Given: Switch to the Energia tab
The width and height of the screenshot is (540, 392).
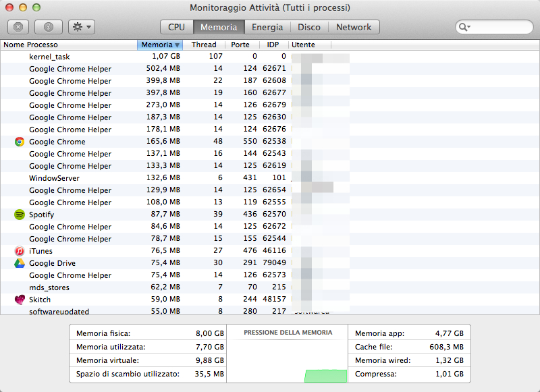Looking at the screenshot, I should coord(267,27).
